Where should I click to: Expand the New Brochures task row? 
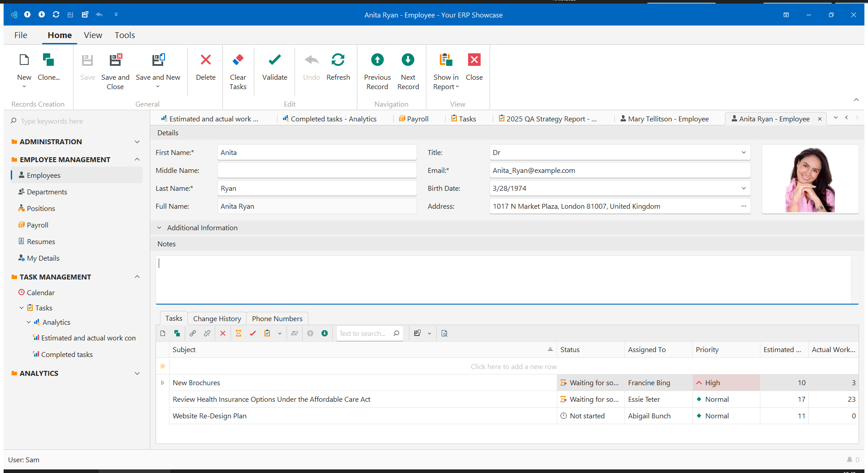pos(163,383)
